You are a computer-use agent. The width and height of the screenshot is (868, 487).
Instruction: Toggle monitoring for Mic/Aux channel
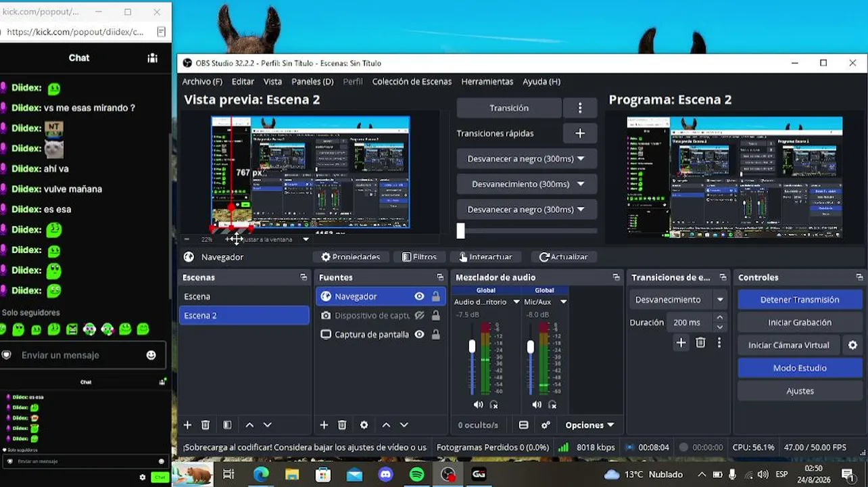tap(552, 404)
